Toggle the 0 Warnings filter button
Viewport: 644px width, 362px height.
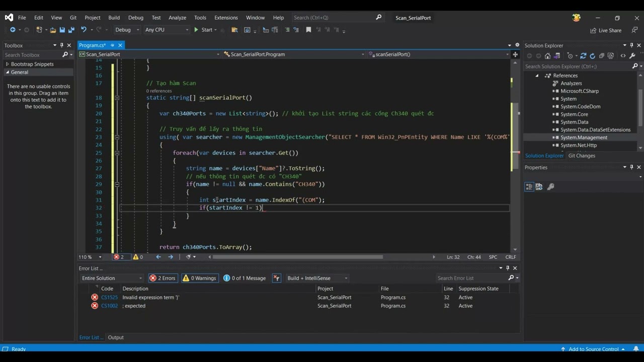pos(199,278)
